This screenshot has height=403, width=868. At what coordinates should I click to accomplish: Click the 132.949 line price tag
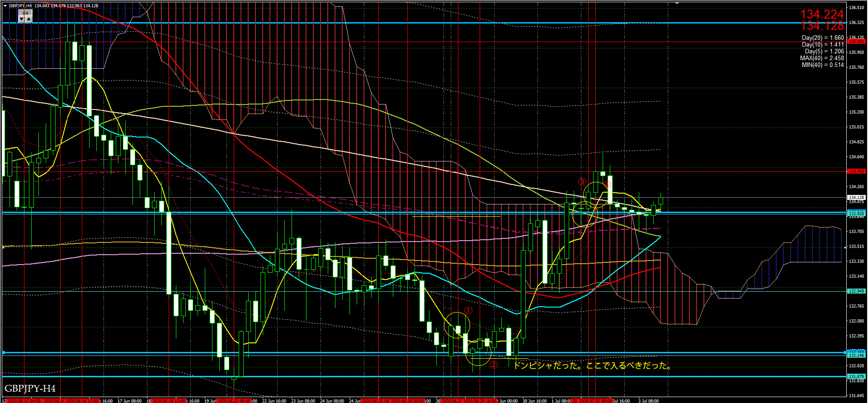point(856,291)
